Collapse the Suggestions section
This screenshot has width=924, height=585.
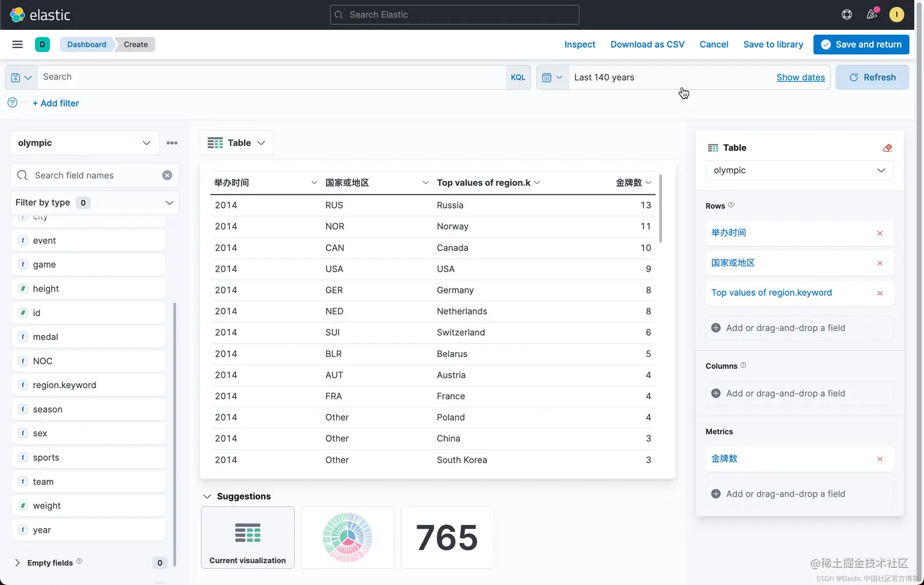point(207,496)
